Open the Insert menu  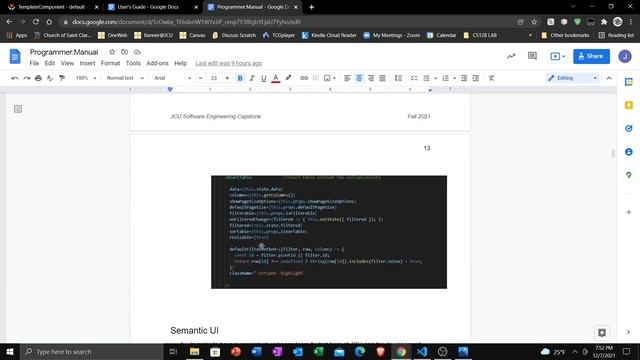tap(87, 63)
